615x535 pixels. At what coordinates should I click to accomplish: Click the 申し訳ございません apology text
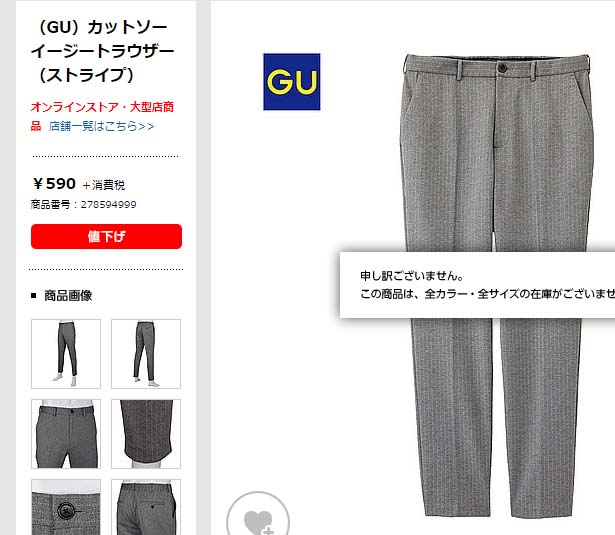coord(412,276)
